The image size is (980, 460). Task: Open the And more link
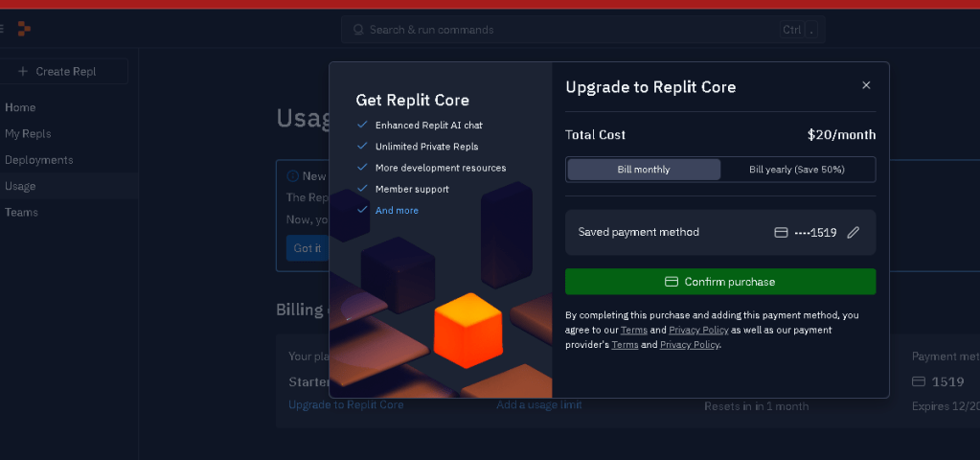coord(397,211)
